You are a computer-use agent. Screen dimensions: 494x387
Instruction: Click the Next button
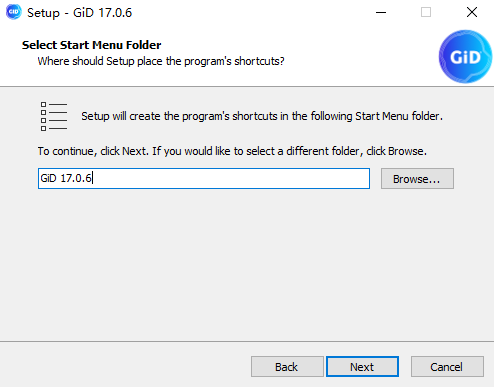tap(362, 367)
